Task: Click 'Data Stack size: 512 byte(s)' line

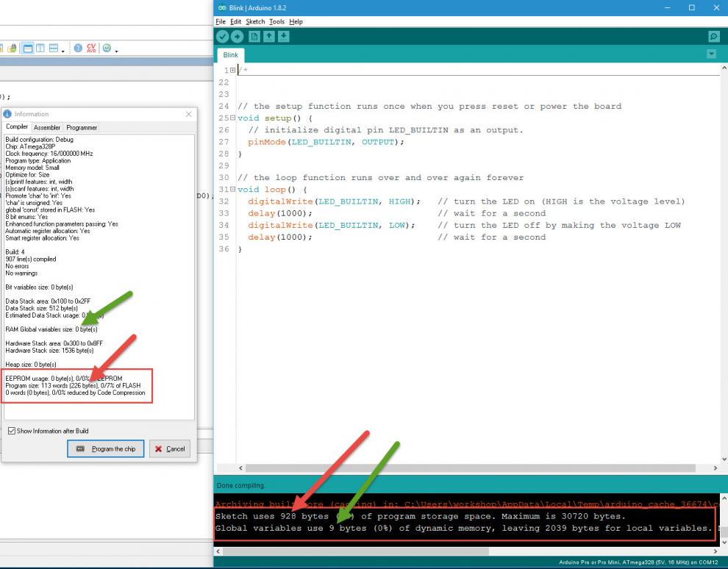Action: coord(41,308)
